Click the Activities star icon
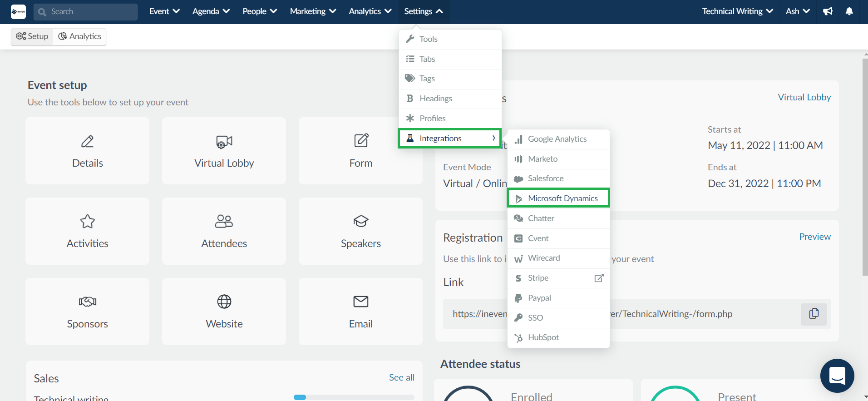This screenshot has width=868, height=401. [88, 222]
